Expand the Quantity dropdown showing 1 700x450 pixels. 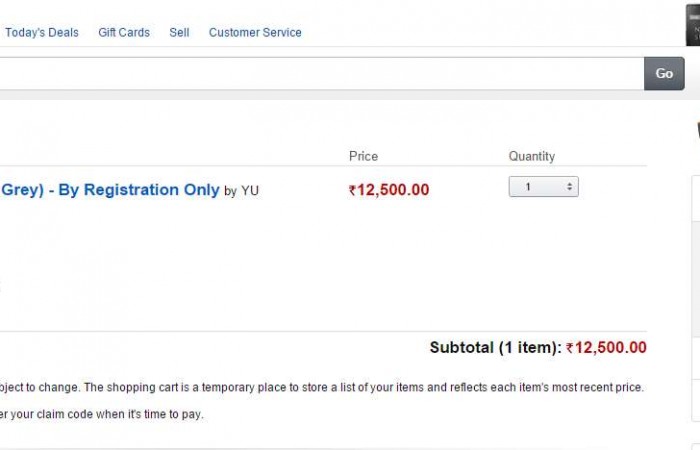(543, 187)
